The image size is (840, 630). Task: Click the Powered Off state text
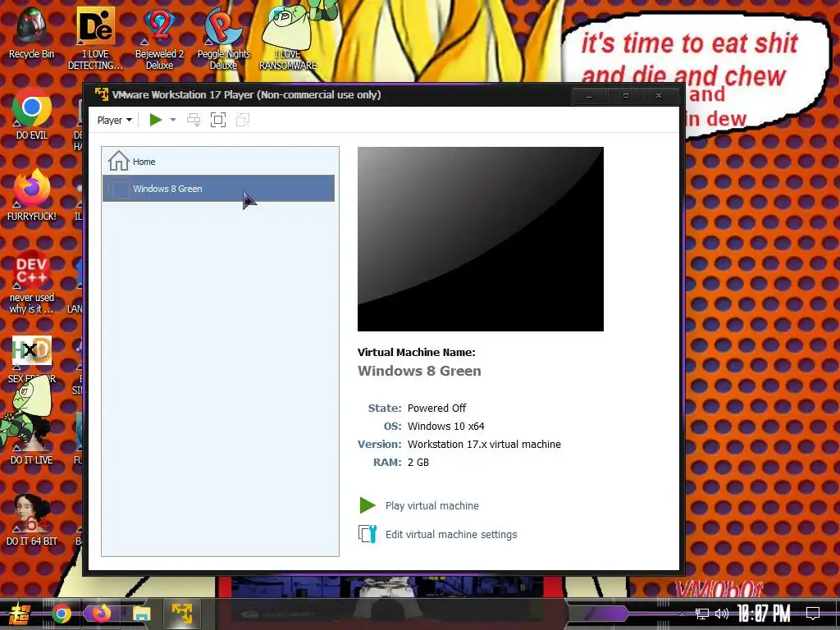point(436,409)
